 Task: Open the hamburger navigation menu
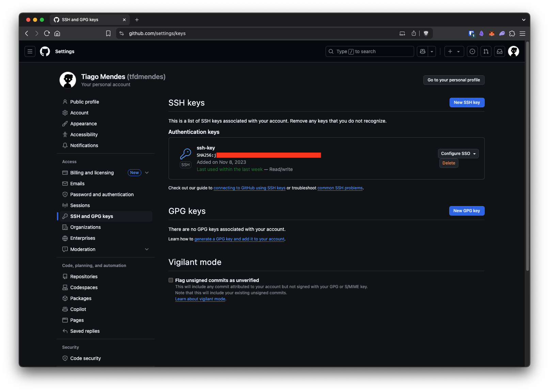[x=30, y=51]
